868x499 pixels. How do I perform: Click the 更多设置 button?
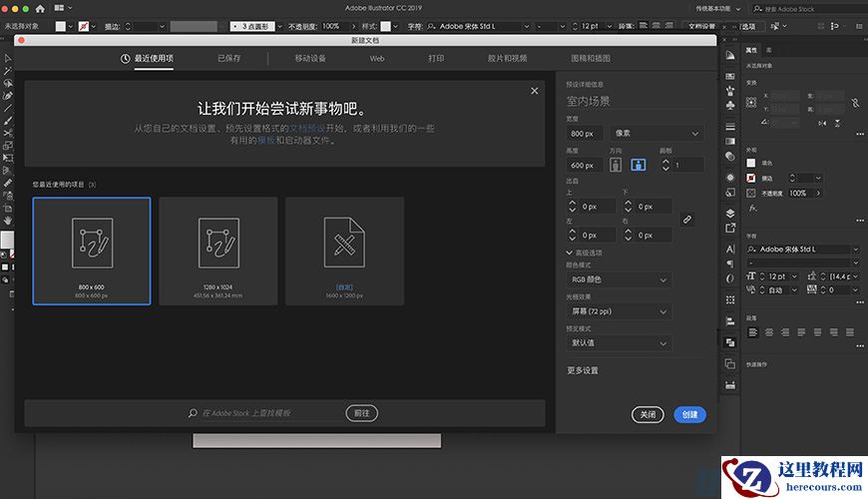pyautogui.click(x=583, y=370)
